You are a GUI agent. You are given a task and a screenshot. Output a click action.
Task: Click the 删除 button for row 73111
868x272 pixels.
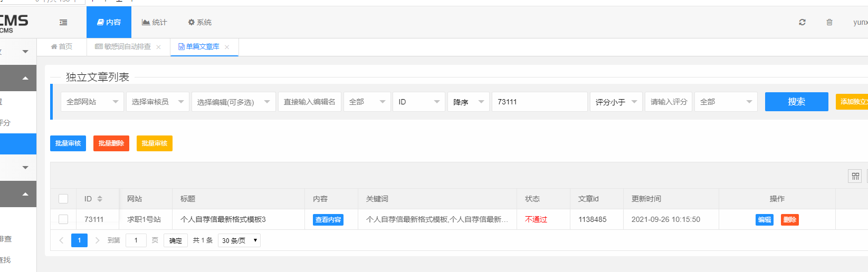(x=790, y=220)
